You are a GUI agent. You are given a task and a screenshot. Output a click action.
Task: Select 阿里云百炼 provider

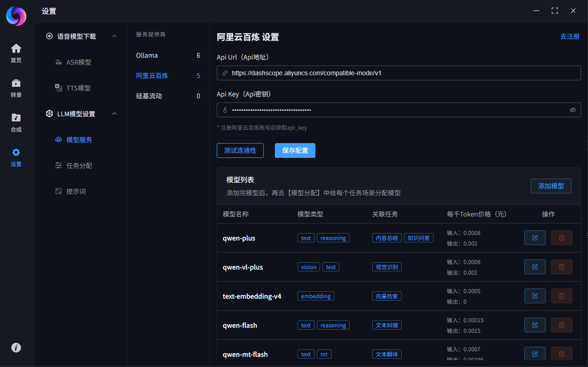[168, 76]
